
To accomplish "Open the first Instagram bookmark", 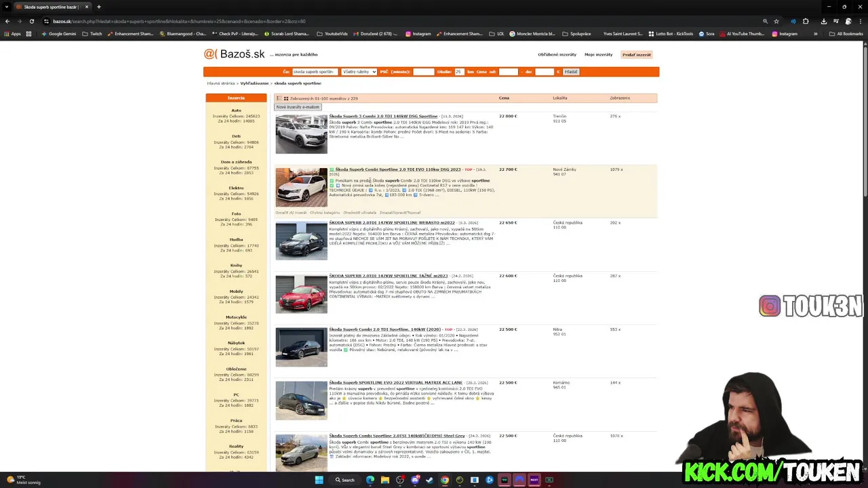I will pos(418,33).
